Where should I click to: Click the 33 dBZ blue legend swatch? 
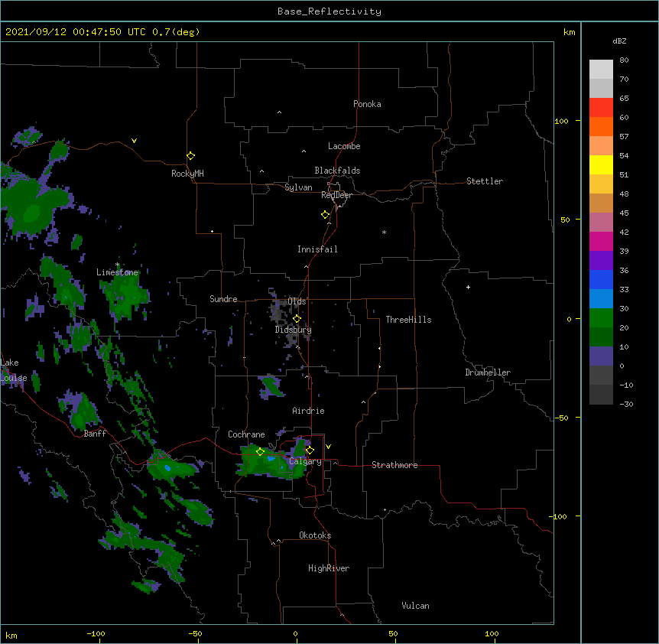coord(601,298)
